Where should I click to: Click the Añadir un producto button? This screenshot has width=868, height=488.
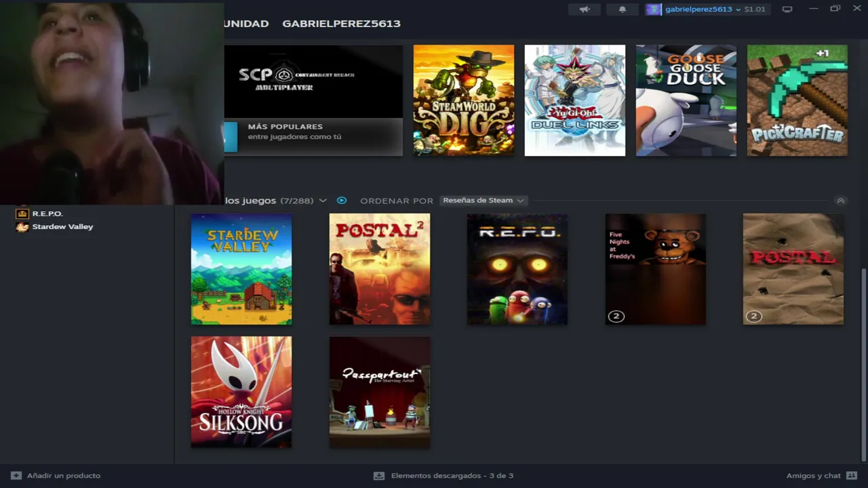click(56, 476)
